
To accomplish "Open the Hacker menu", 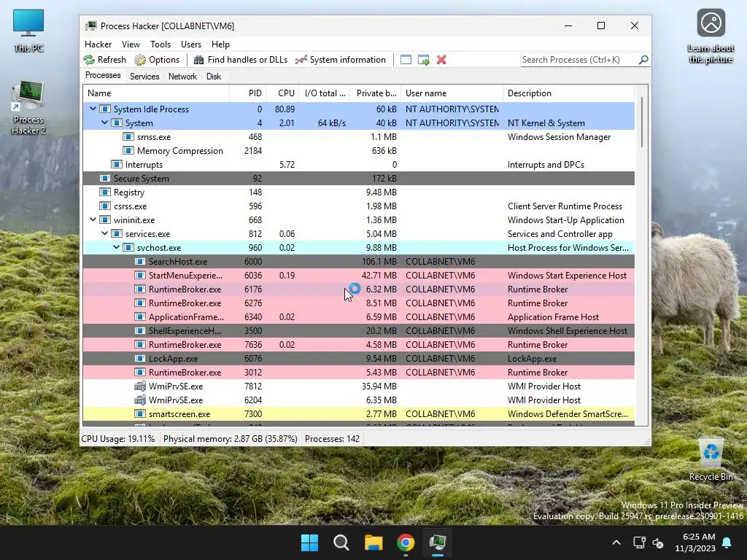I will 98,44.
